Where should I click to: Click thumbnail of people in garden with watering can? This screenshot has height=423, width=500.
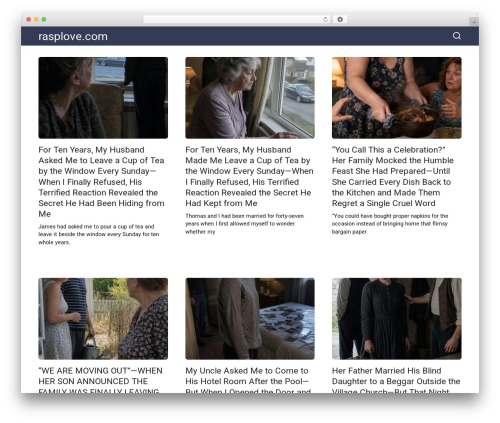click(103, 319)
